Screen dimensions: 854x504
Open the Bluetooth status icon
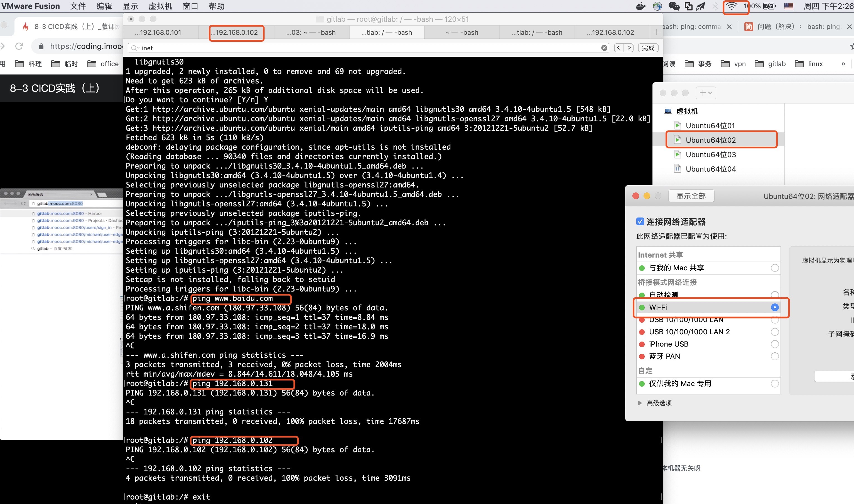pyautogui.click(x=715, y=6)
